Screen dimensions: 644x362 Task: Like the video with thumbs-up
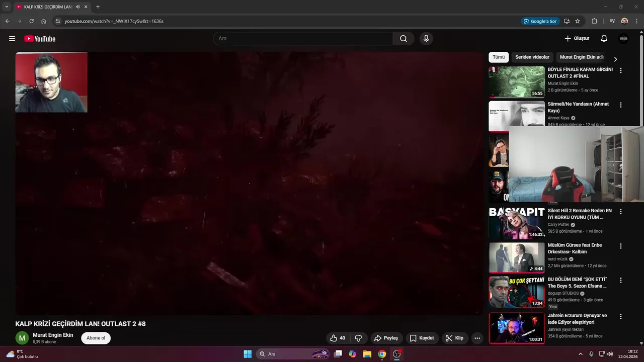click(x=338, y=338)
